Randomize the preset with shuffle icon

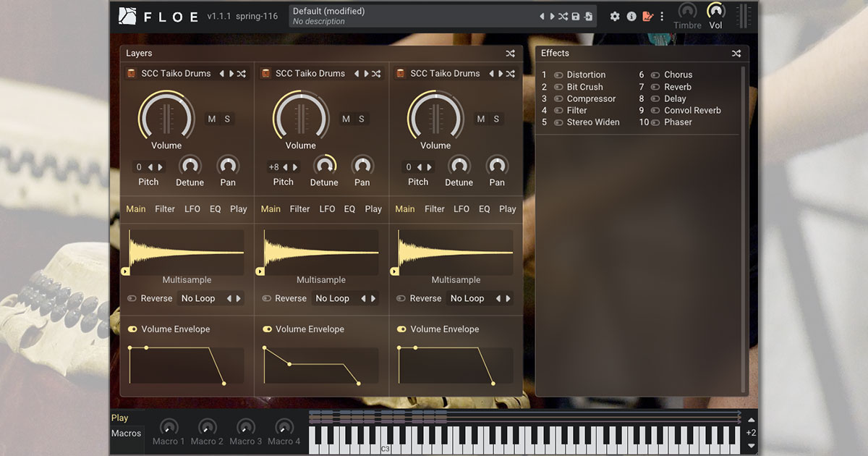pyautogui.click(x=563, y=17)
